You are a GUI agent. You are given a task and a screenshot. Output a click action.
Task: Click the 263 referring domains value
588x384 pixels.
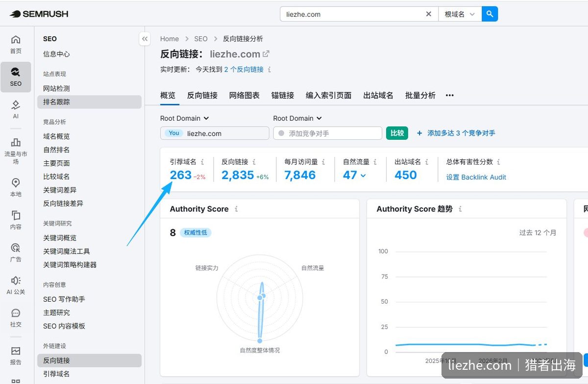tap(181, 175)
